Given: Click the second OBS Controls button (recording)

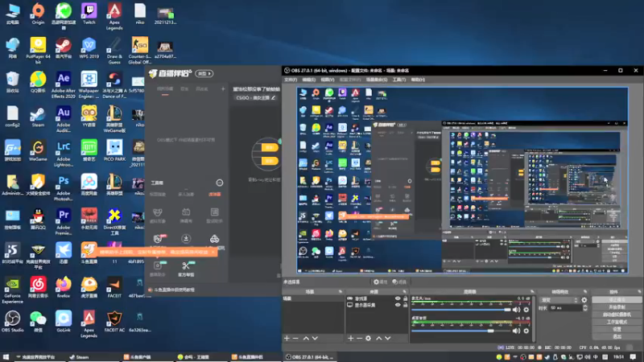Looking at the screenshot, I should pyautogui.click(x=617, y=307).
